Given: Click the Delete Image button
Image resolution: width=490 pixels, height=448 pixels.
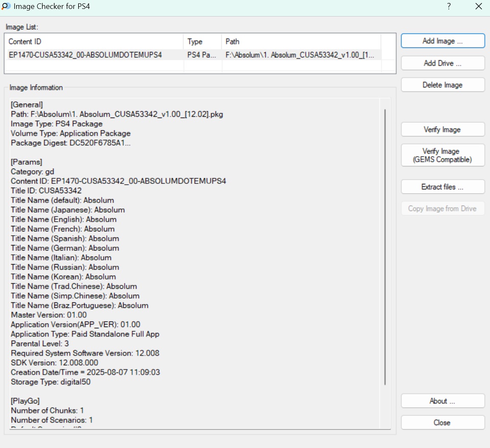Looking at the screenshot, I should pos(442,85).
